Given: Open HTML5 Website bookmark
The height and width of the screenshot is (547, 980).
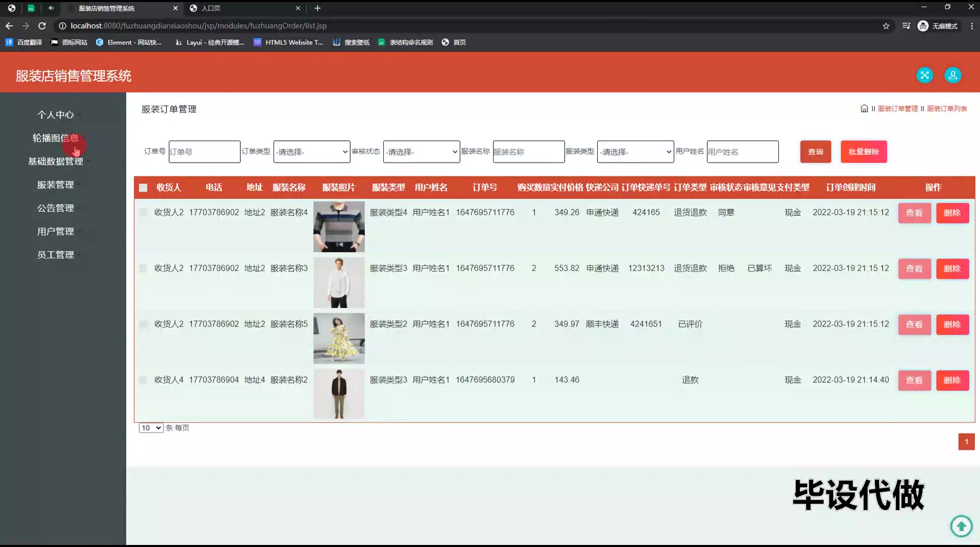Looking at the screenshot, I should pyautogui.click(x=288, y=42).
